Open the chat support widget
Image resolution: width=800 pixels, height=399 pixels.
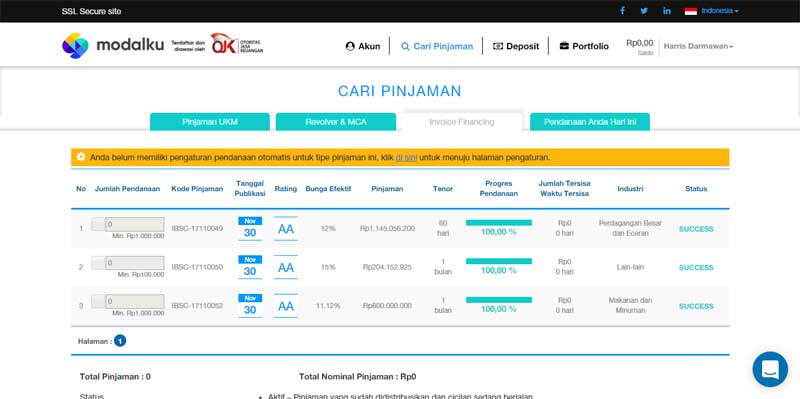(770, 369)
